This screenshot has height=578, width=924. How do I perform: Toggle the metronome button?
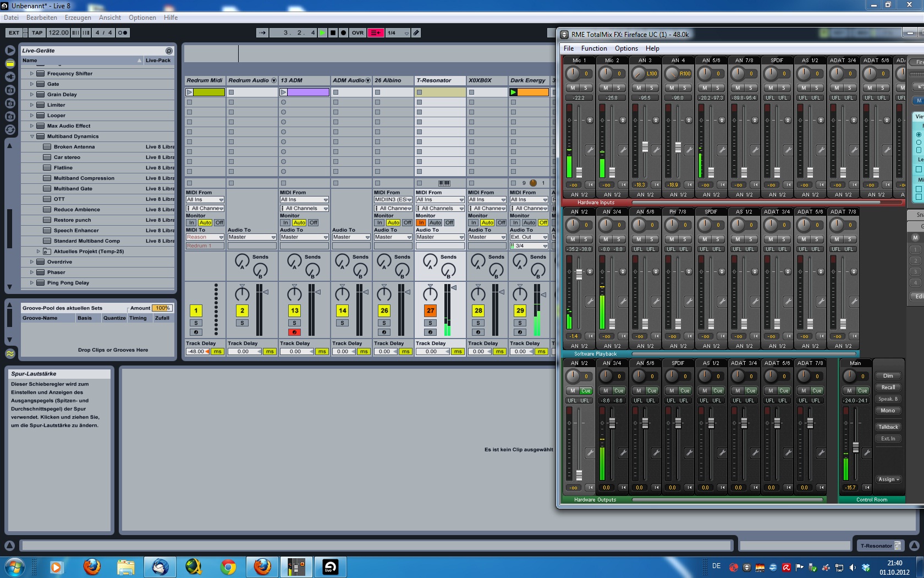(123, 32)
